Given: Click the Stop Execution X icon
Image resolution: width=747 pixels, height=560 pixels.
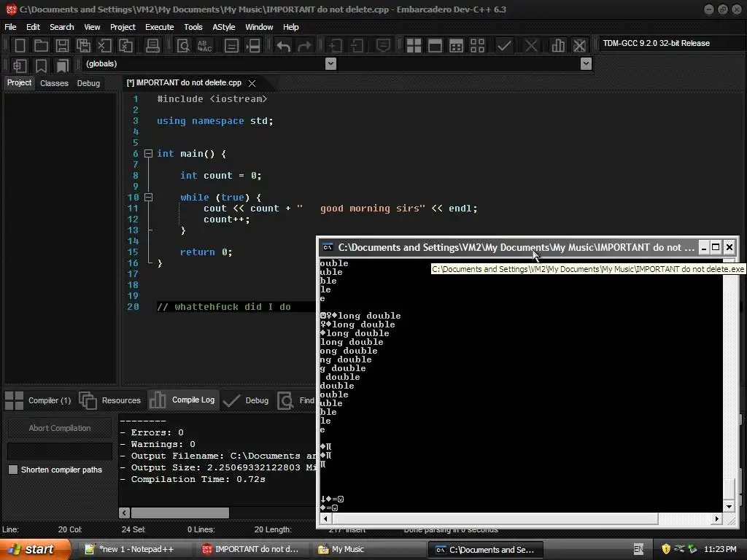Looking at the screenshot, I should click(x=531, y=46).
